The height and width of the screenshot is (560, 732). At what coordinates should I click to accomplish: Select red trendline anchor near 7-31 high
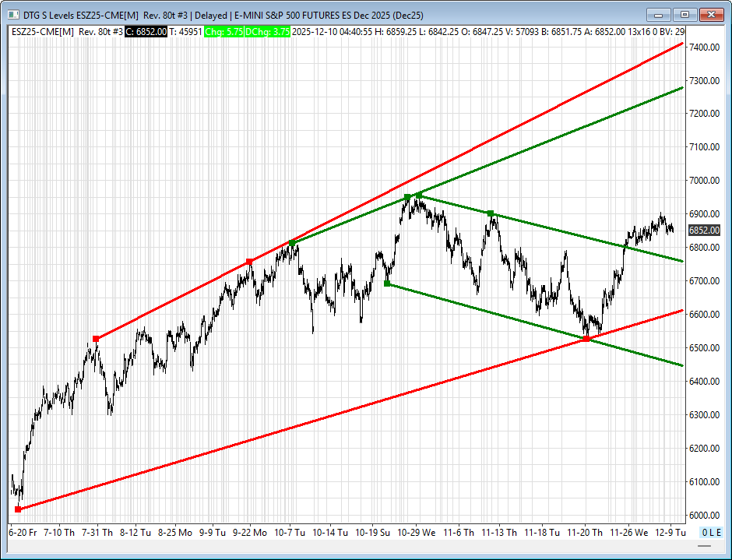pos(96,339)
